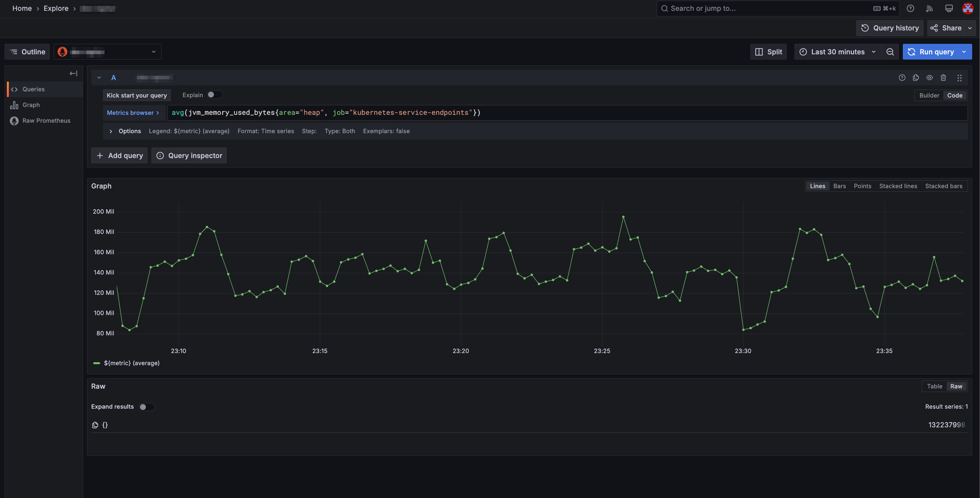The width and height of the screenshot is (980, 498).
Task: Delete query A with the trash icon
Action: click(x=943, y=78)
